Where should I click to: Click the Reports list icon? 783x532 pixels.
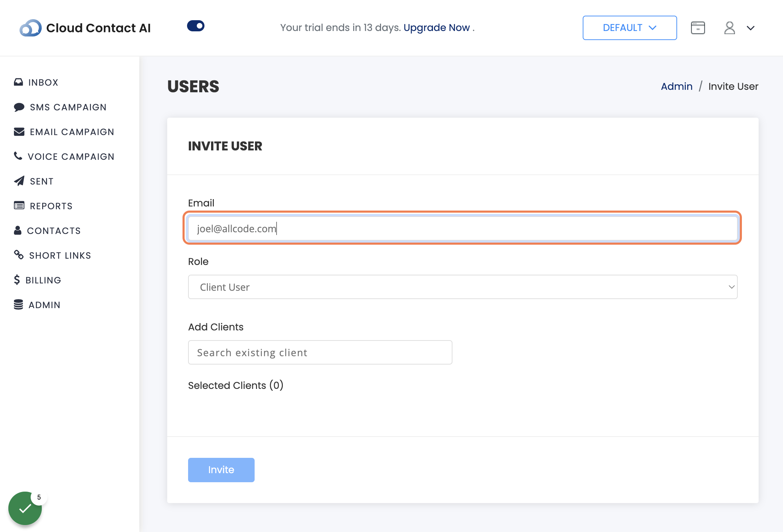pyautogui.click(x=19, y=205)
